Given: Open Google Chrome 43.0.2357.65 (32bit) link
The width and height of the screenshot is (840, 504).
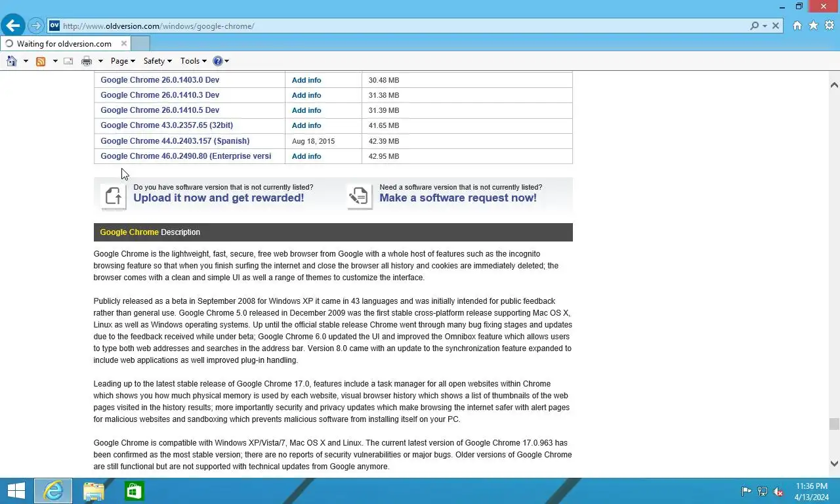Looking at the screenshot, I should (167, 125).
